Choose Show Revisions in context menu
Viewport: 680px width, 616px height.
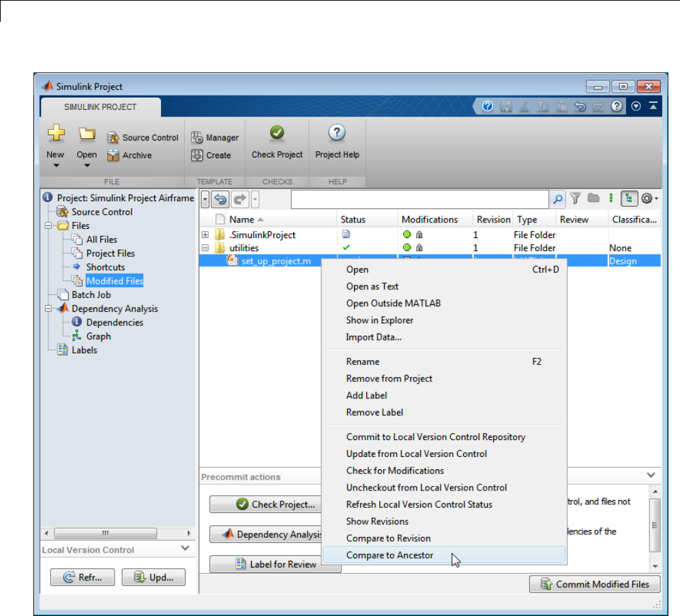coord(444,521)
